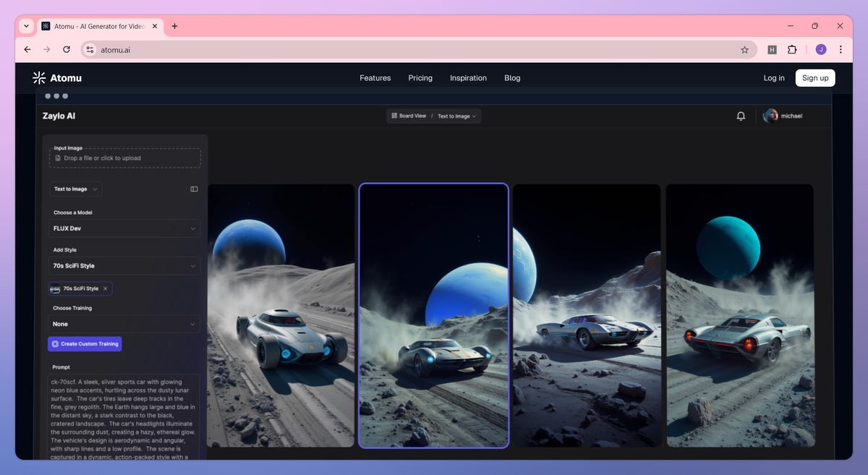
Task: Select the highlighted car image with purple border
Action: click(434, 315)
